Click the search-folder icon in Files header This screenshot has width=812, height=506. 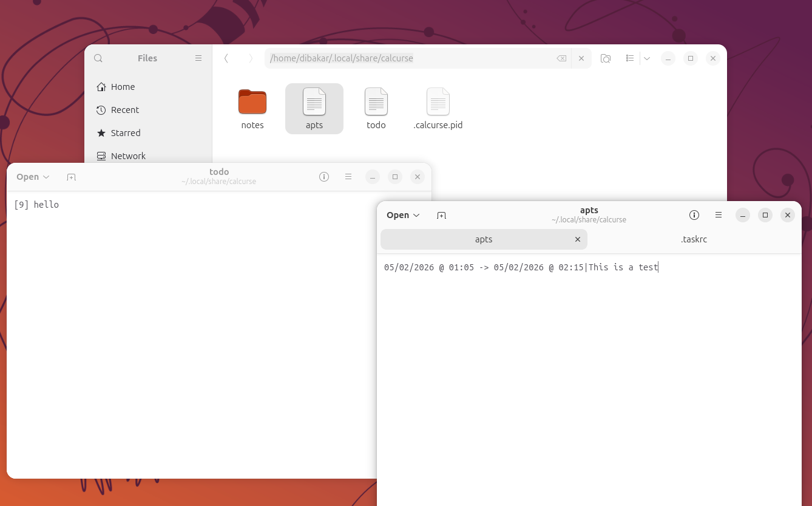605,58
